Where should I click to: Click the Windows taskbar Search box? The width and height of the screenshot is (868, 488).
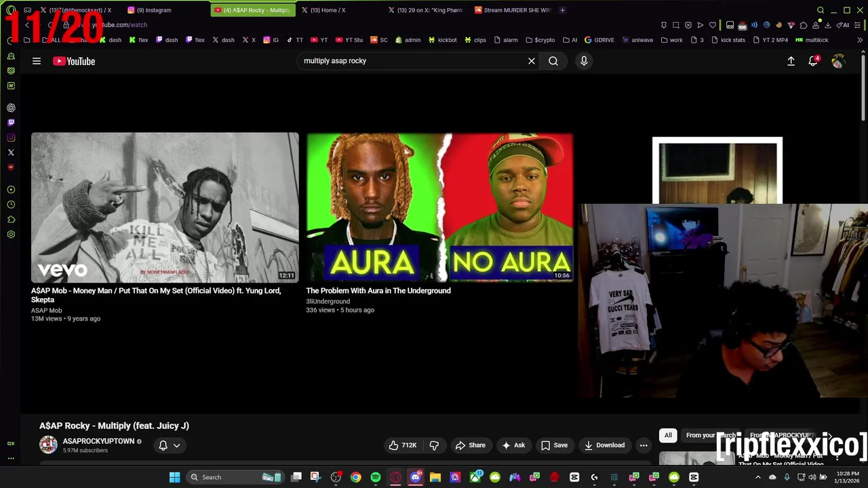[235, 477]
